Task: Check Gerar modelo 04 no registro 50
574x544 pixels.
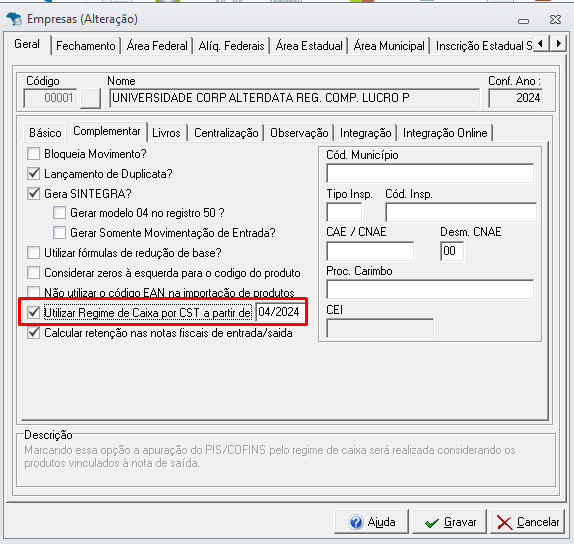Action: coord(59,213)
